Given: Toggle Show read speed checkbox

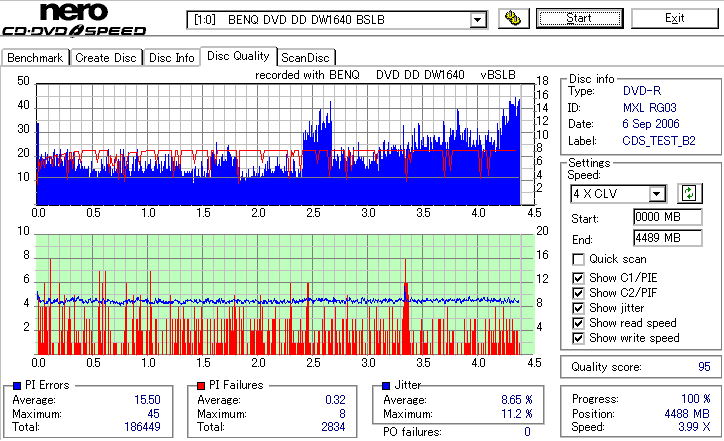Looking at the screenshot, I should point(578,323).
